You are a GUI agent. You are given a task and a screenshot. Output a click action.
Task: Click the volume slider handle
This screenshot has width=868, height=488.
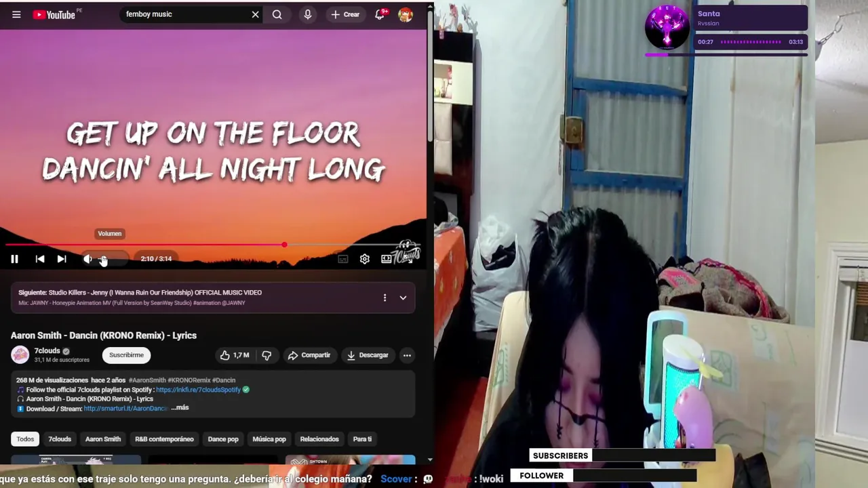[x=103, y=259]
